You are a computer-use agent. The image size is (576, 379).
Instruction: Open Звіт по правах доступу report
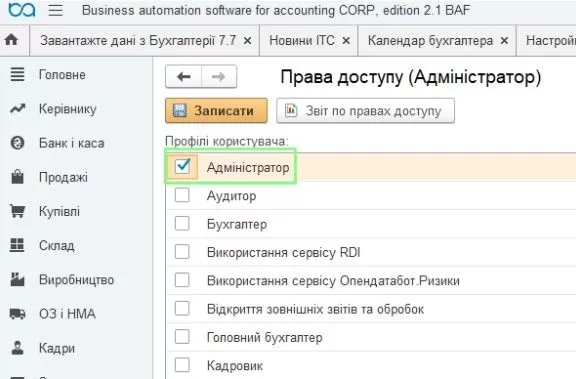click(x=366, y=111)
